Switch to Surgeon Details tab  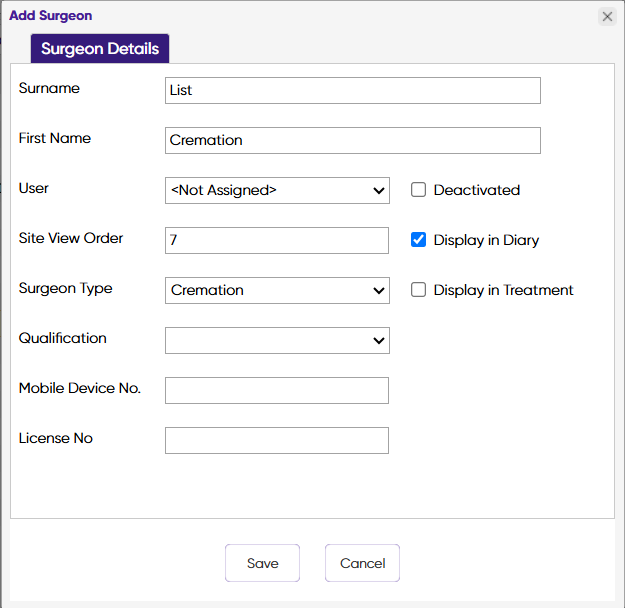tap(100, 49)
